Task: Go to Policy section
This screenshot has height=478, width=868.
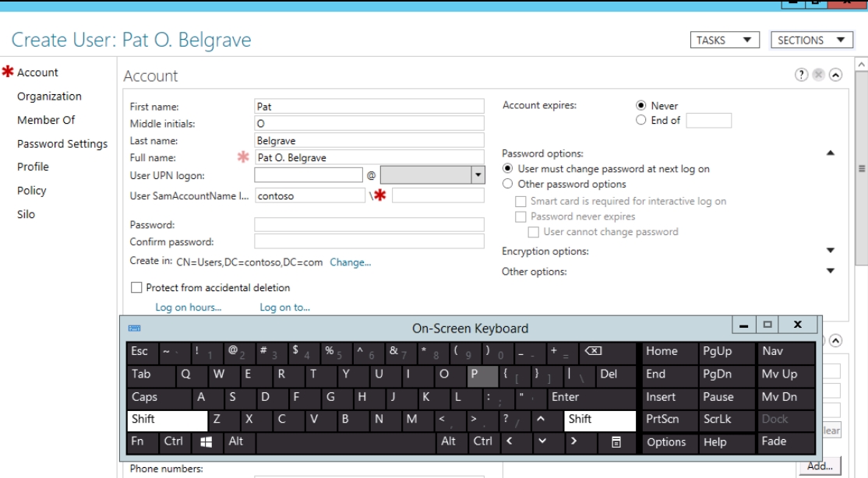Action: 31,191
